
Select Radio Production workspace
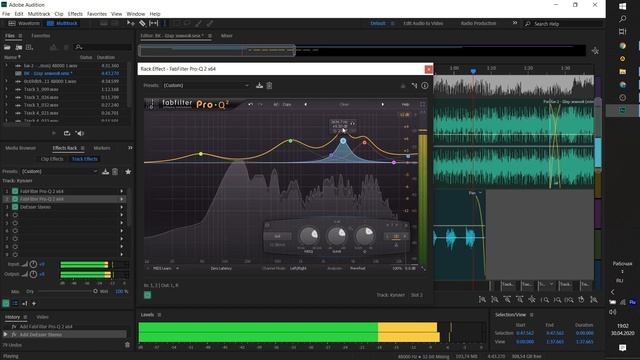point(478,23)
